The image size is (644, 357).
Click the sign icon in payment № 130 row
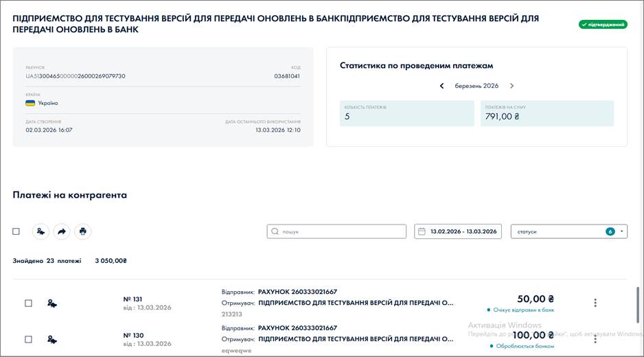pyautogui.click(x=51, y=339)
